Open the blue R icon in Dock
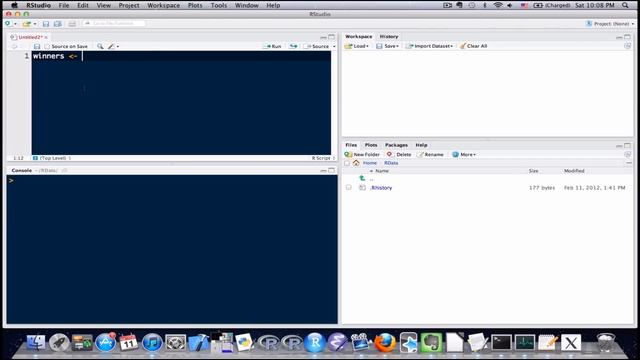Image resolution: width=640 pixels, height=360 pixels. 315,342
